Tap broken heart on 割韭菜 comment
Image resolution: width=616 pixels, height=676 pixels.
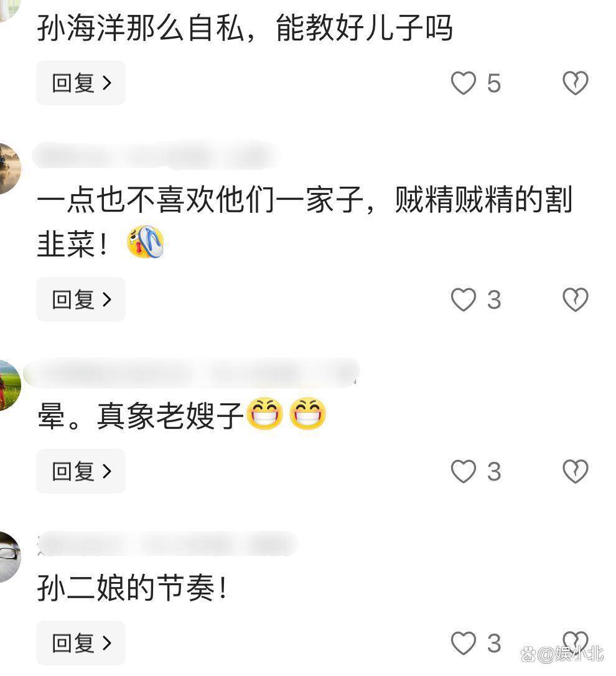click(576, 299)
